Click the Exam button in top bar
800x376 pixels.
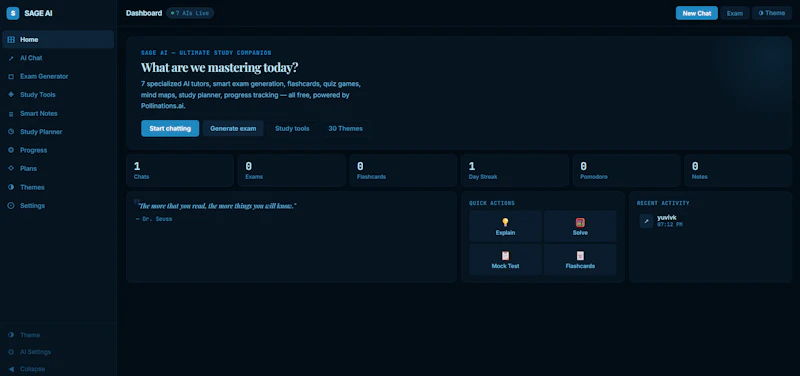click(x=735, y=13)
